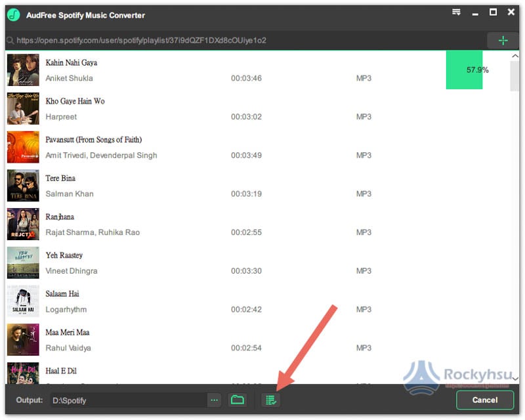Screen dimensions: 525x420
Task: Click the song title Tere Bina
Action: (x=60, y=178)
